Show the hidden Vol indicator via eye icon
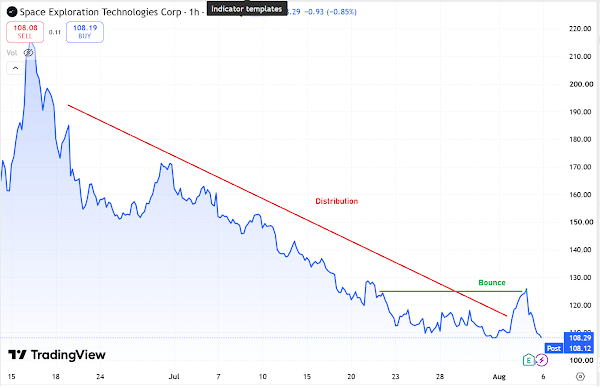The width and height of the screenshot is (600, 388). [x=28, y=53]
